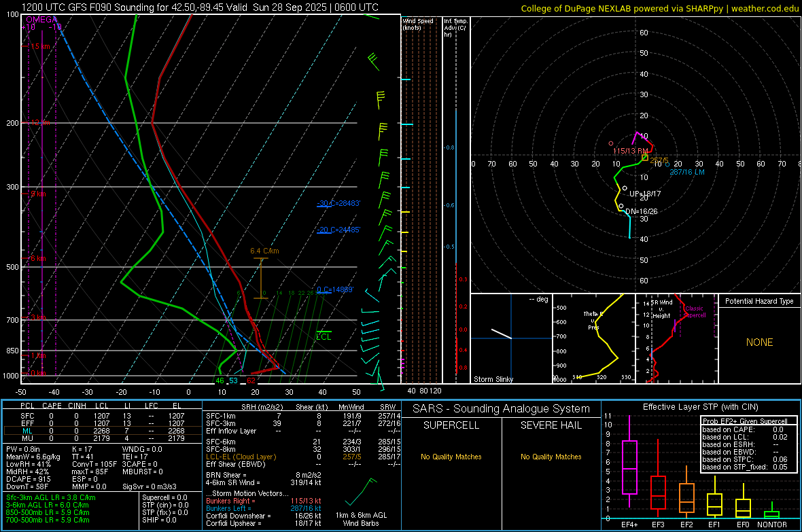The height and width of the screenshot is (532, 802).
Task: Click the 'STP (cin) = 0.0' value
Action: tap(165, 505)
